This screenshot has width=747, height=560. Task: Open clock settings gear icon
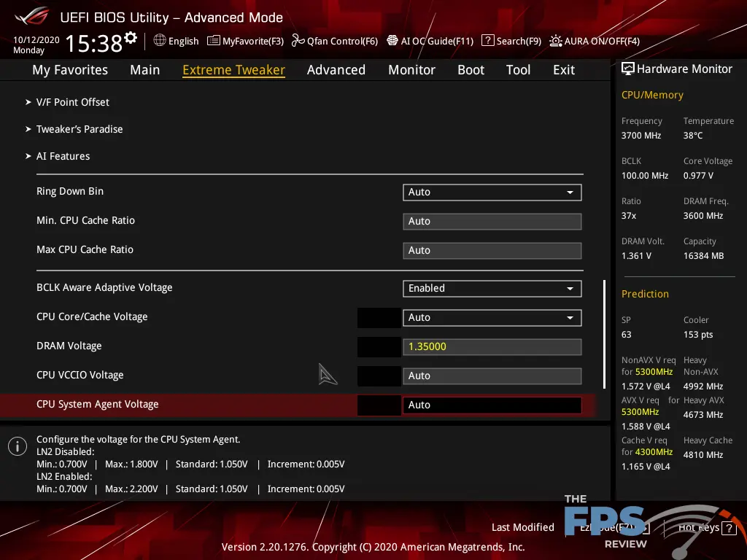[131, 38]
